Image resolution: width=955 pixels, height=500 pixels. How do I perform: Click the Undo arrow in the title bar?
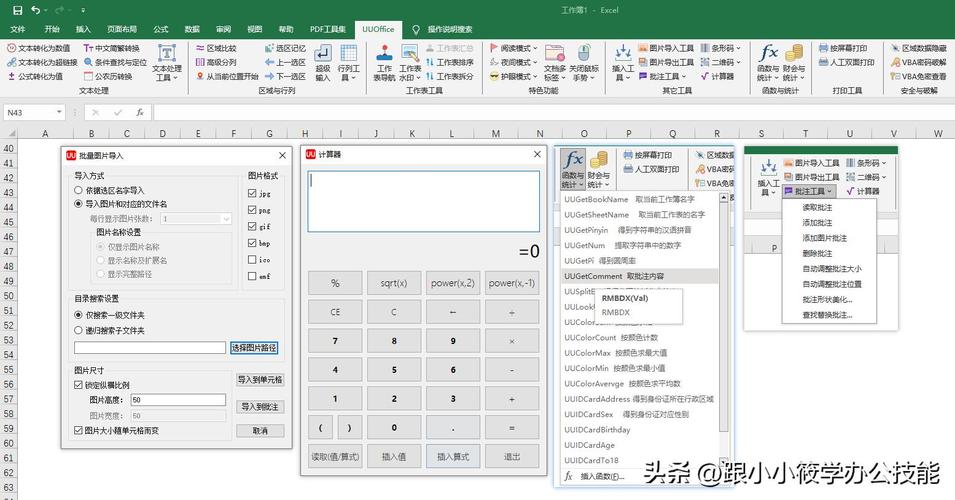point(35,10)
